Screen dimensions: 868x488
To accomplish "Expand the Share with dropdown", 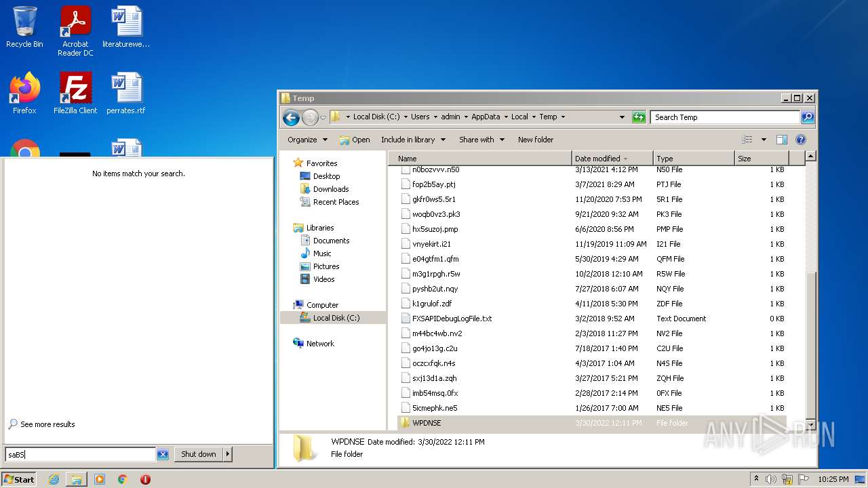I will coord(481,140).
